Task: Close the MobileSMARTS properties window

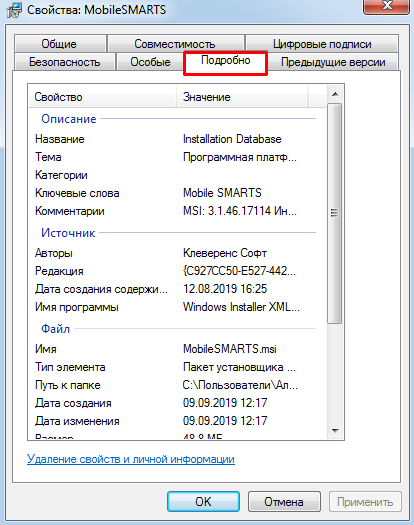Action: [387, 6]
